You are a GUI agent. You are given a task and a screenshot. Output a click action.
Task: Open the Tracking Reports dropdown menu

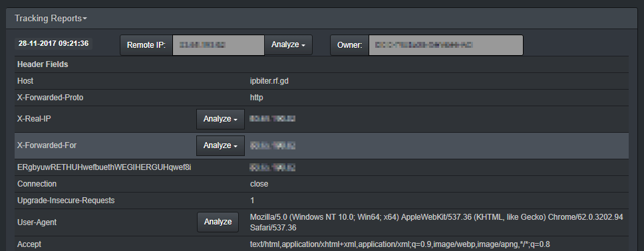51,19
